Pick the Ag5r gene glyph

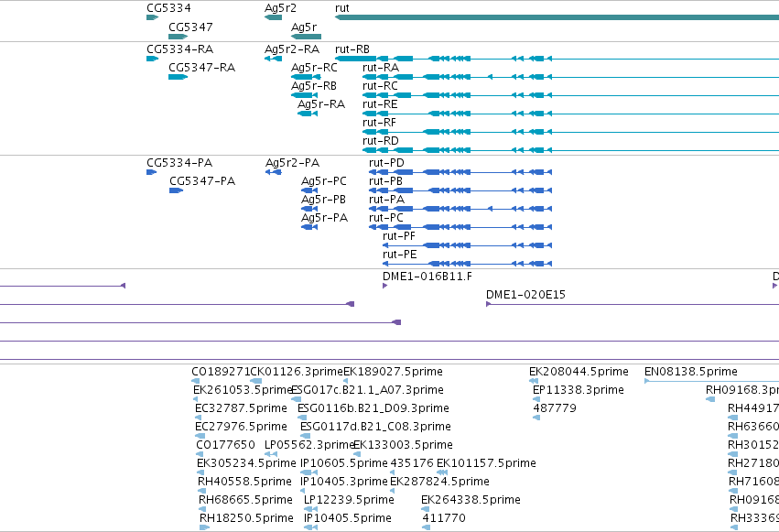306,37
